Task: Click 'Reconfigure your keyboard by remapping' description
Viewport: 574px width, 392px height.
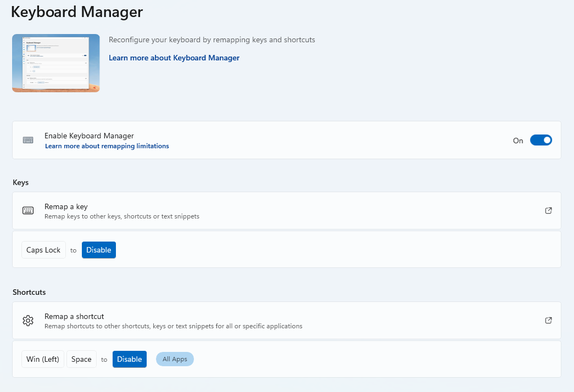Action: click(x=212, y=40)
